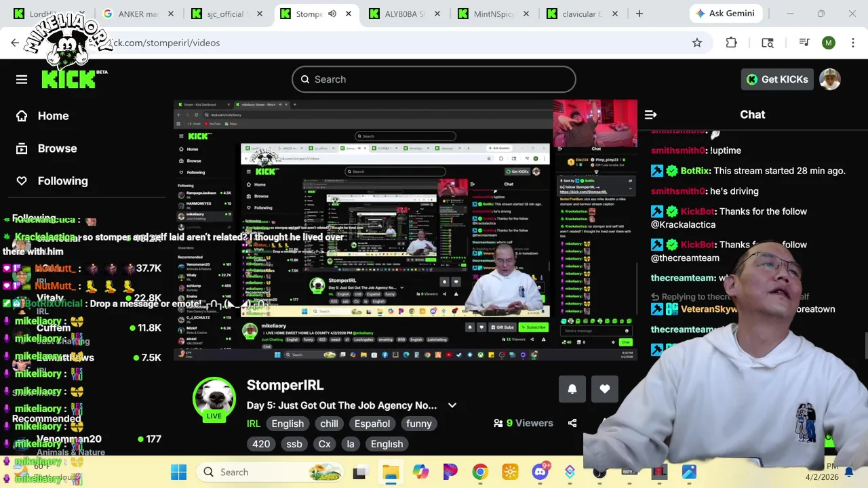868x488 pixels.
Task: Click smithsmith0 username on the !uptime message
Action: 678,150
